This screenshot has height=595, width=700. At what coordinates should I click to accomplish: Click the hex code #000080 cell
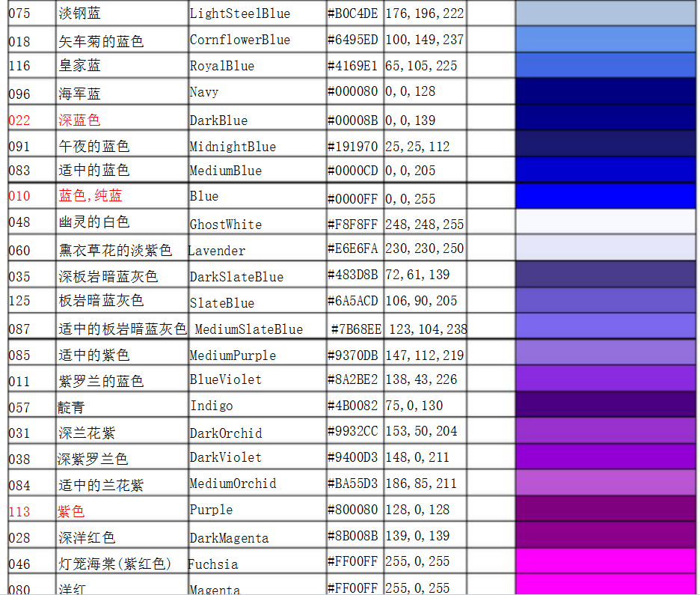tap(354, 92)
